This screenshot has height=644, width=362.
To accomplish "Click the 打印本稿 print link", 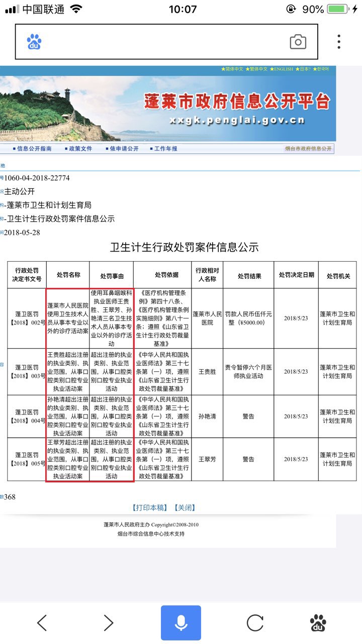I will 149,508.
